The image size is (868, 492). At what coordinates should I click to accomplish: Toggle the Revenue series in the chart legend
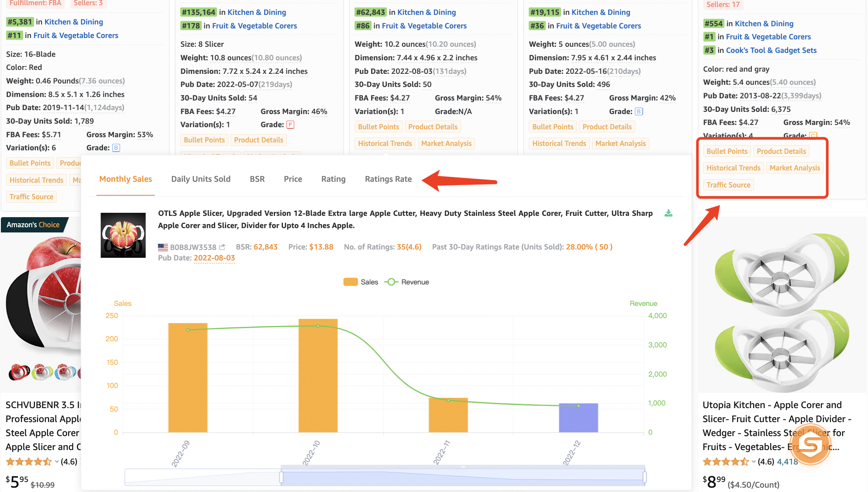(407, 282)
